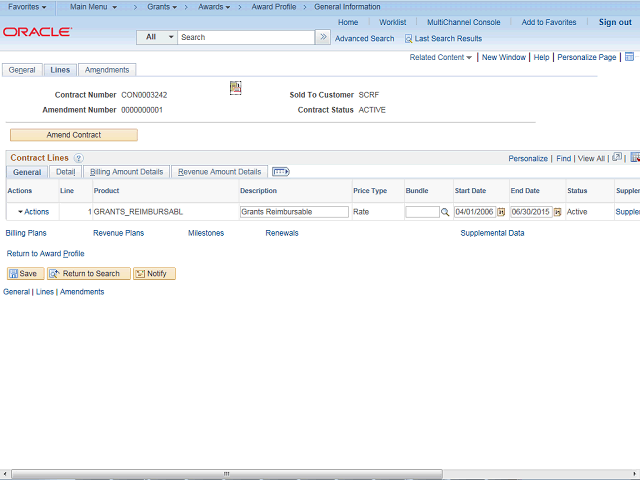Click the Oracle logo

pyautogui.click(x=38, y=32)
